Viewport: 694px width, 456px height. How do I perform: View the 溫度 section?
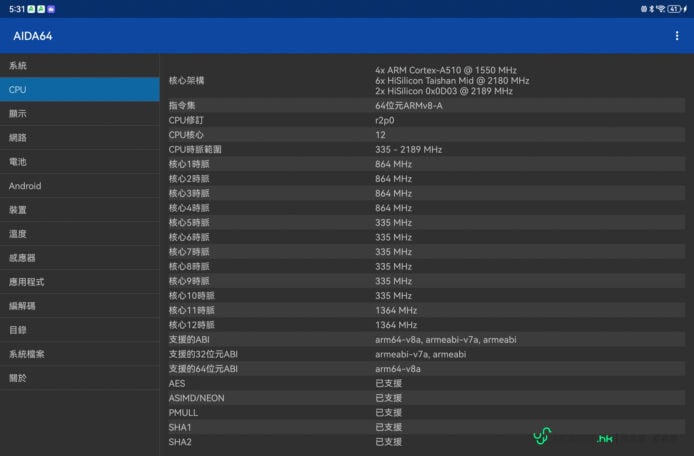(x=79, y=233)
